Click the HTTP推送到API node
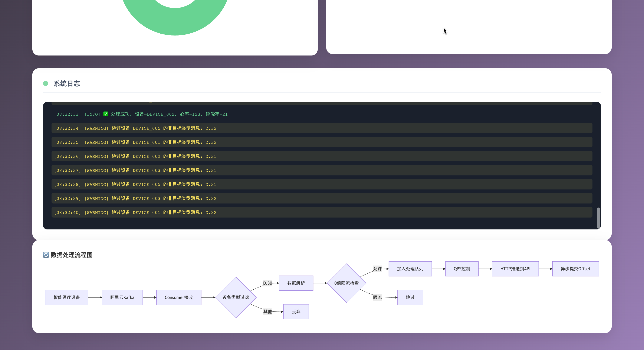644x350 pixels. (x=515, y=269)
